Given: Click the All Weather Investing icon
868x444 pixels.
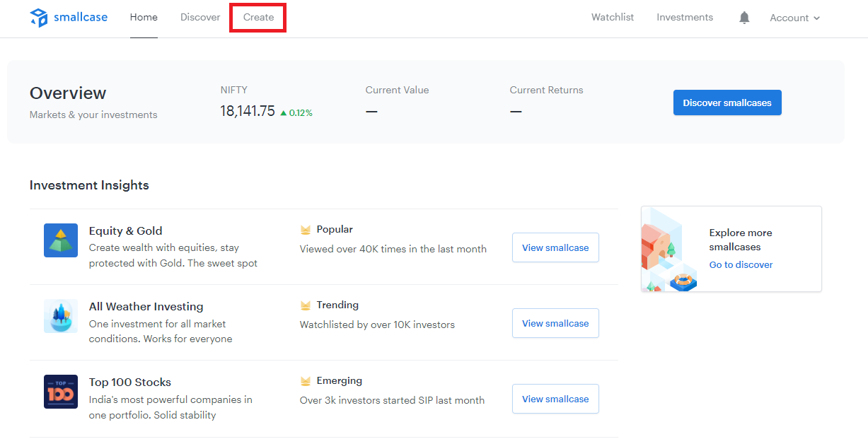Looking at the screenshot, I should (x=61, y=316).
